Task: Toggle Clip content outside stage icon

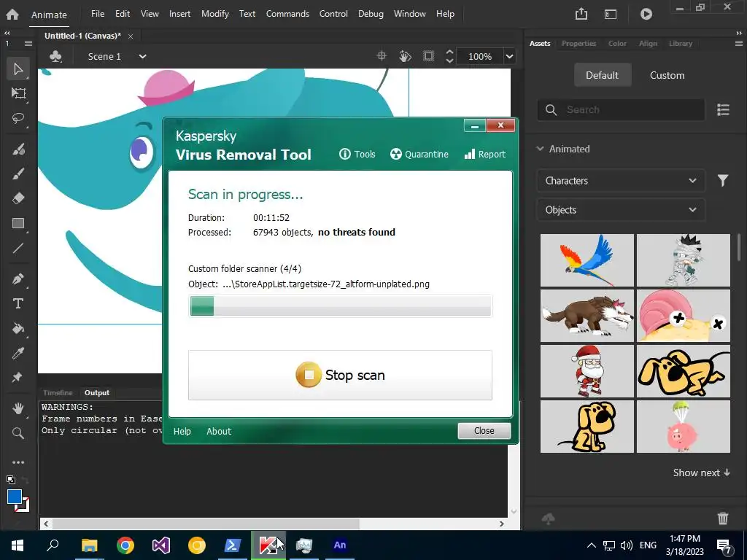Action: tap(429, 56)
